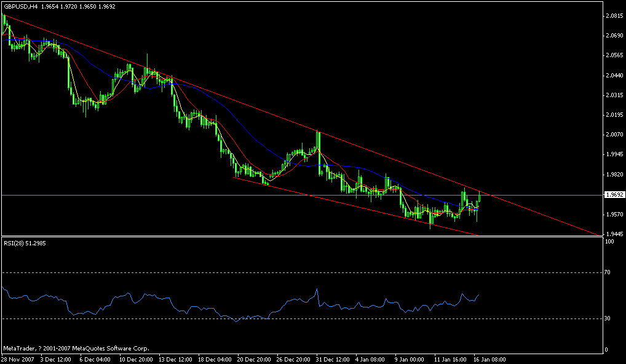Click the 10 Dec 20:00 time label
Image resolution: width=626 pixels, height=364 pixels.
[x=135, y=360]
